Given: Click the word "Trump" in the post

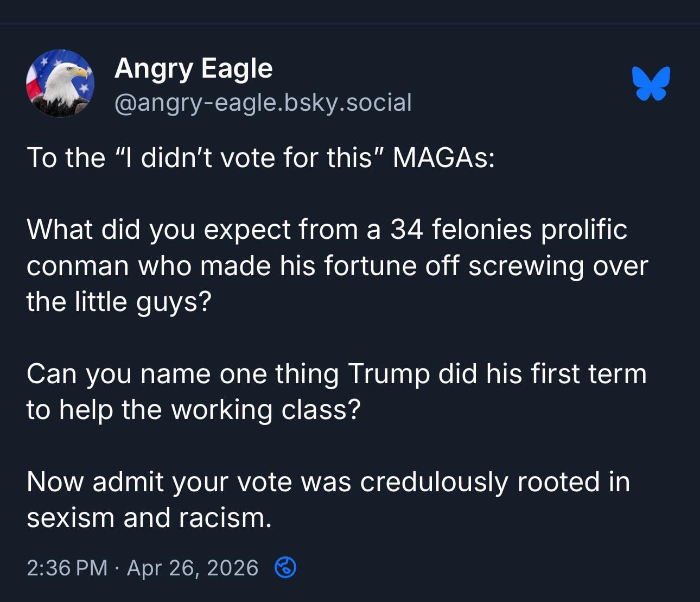Looking at the screenshot, I should click(389, 374).
